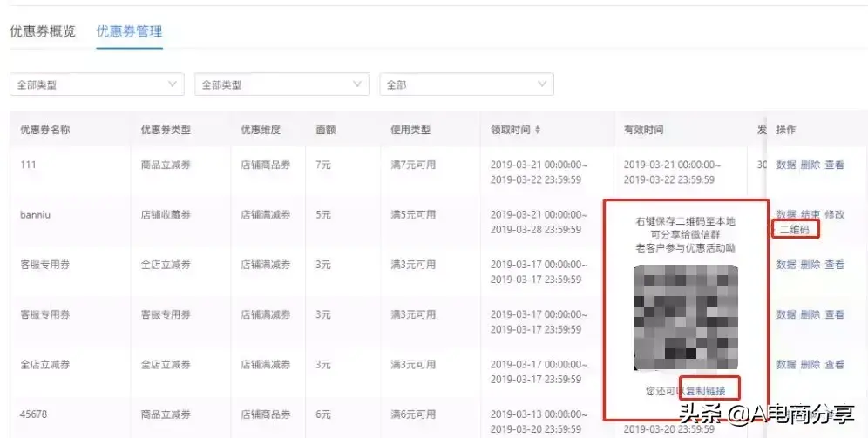This screenshot has width=868, height=438.
Task: Click 删除 in the 111 coupon row
Action: point(810,165)
